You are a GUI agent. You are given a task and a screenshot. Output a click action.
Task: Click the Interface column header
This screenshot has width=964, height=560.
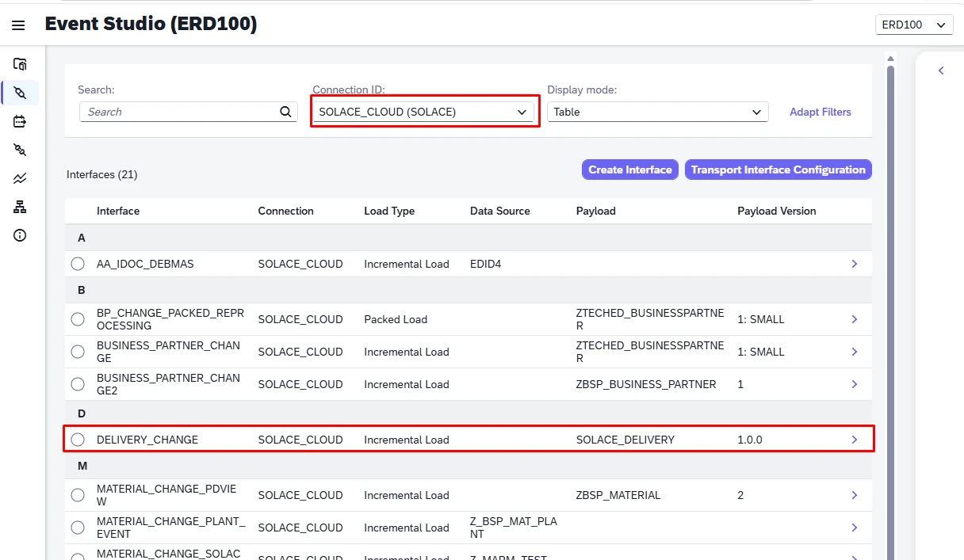pos(118,211)
